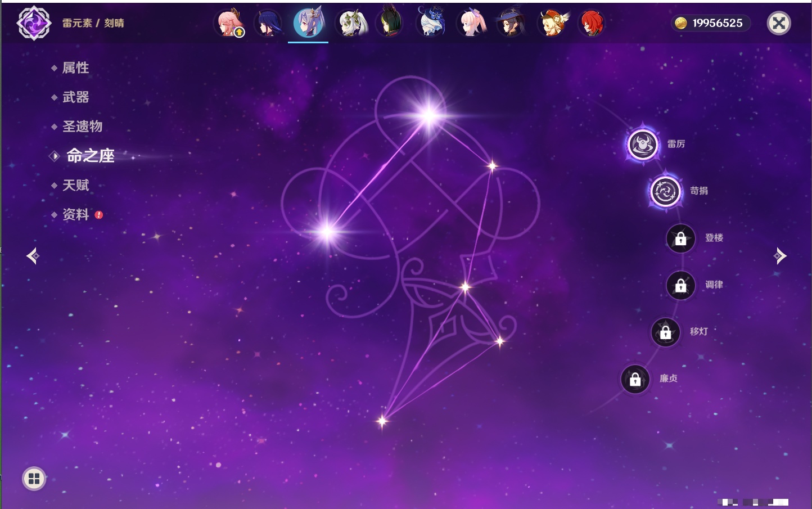Click the locked 廉贞 constellation node

(x=635, y=379)
